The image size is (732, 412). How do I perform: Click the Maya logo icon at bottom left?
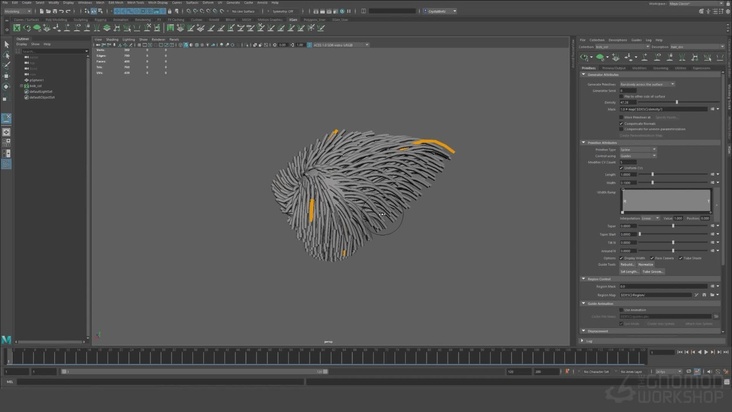(x=7, y=340)
